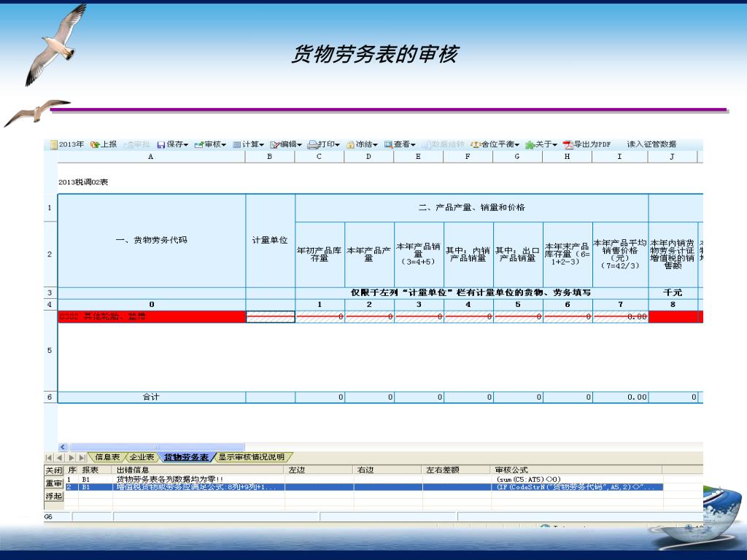747x560 pixels.
Task: Switch to the 信息表 sheet tab
Action: click(x=108, y=457)
